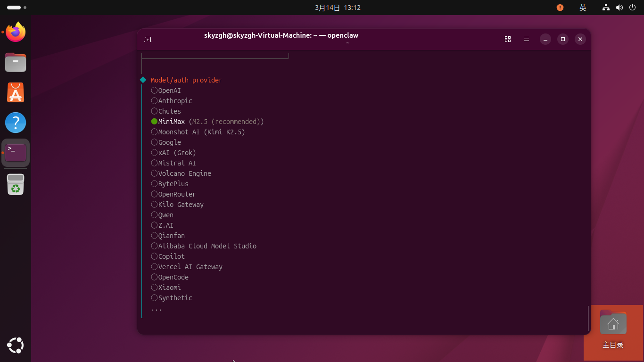Viewport: 644px width, 362px height.
Task: Open the Help icon in dock
Action: pos(16,123)
